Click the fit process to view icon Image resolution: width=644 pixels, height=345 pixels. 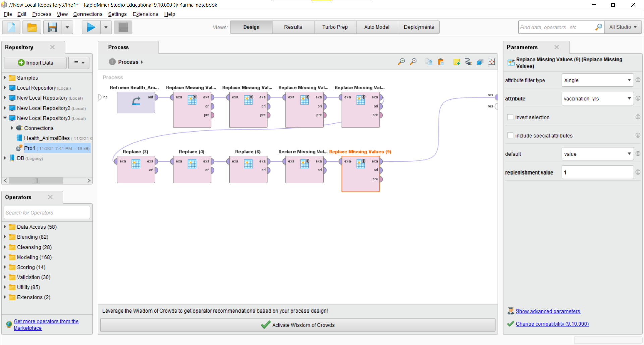[x=492, y=62]
